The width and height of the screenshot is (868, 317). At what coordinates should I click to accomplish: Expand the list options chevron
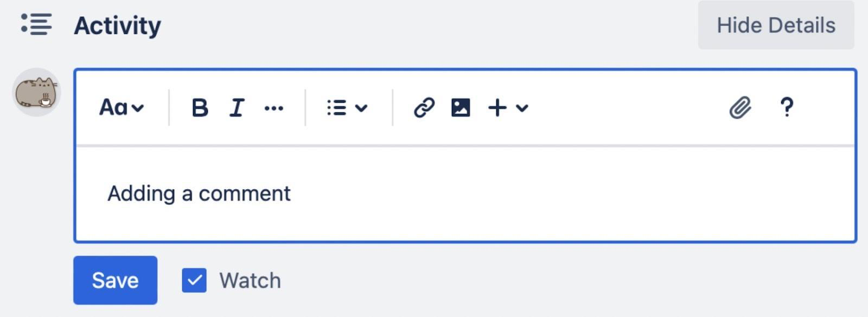(361, 108)
